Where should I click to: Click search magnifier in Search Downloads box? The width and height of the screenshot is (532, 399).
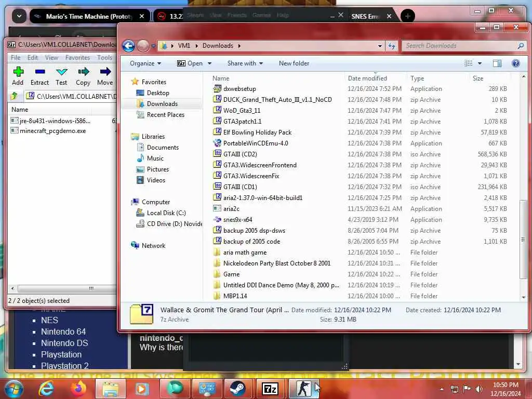pyautogui.click(x=521, y=46)
